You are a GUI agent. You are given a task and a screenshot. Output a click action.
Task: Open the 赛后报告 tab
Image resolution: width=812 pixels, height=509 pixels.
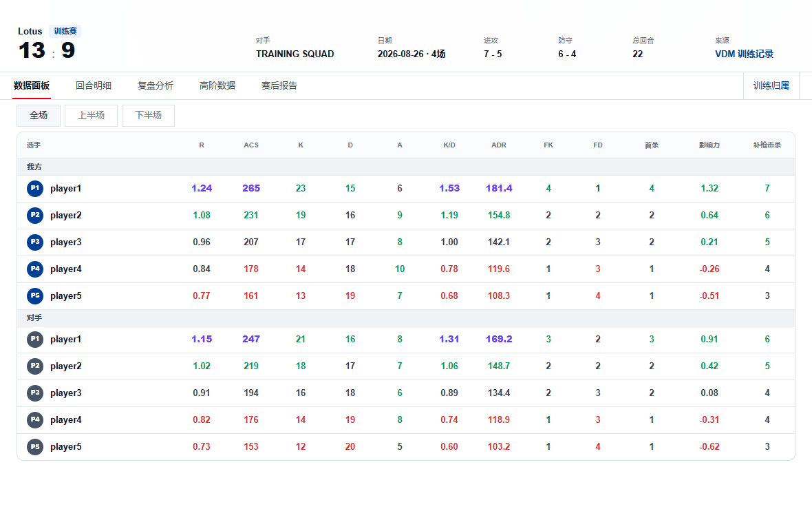(279, 85)
